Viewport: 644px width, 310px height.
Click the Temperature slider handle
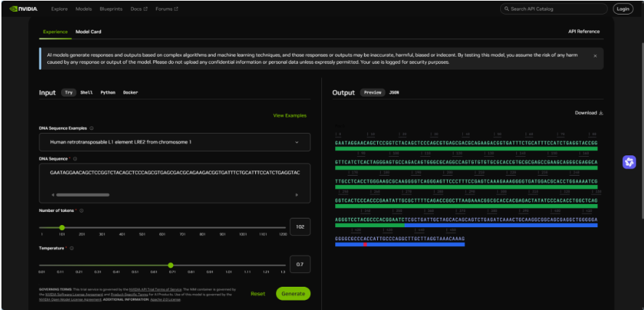coord(171,265)
